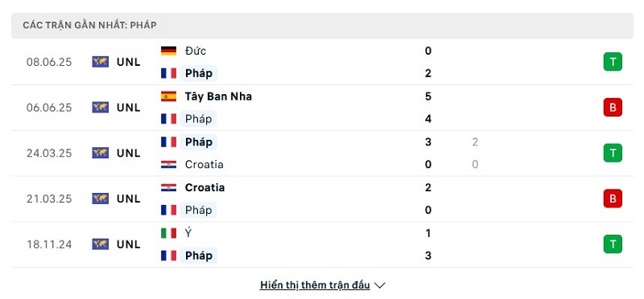Screen dimensions: 644x299
Task: Click the green T badge for the Germany match
Action: (613, 62)
